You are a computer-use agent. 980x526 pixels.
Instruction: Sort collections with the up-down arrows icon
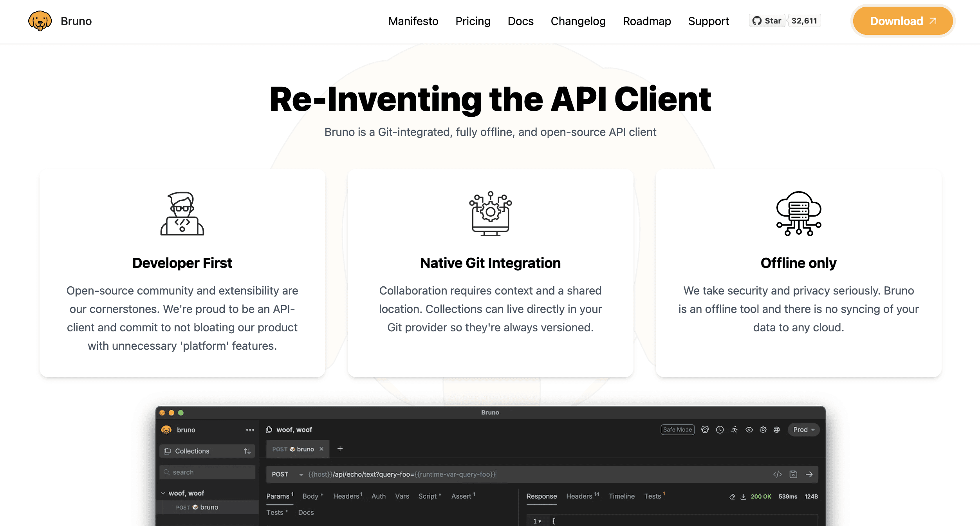(x=247, y=451)
